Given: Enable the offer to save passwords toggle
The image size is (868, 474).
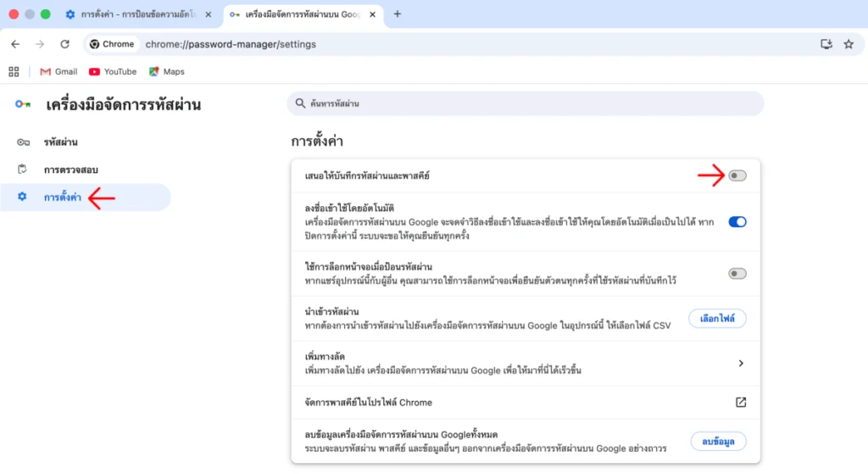Looking at the screenshot, I should tap(737, 176).
